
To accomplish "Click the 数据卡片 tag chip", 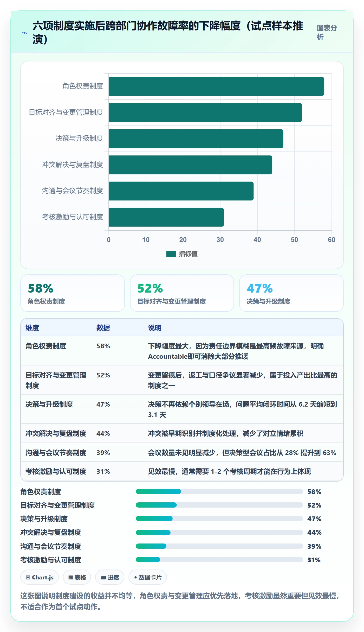I will 148,577.
